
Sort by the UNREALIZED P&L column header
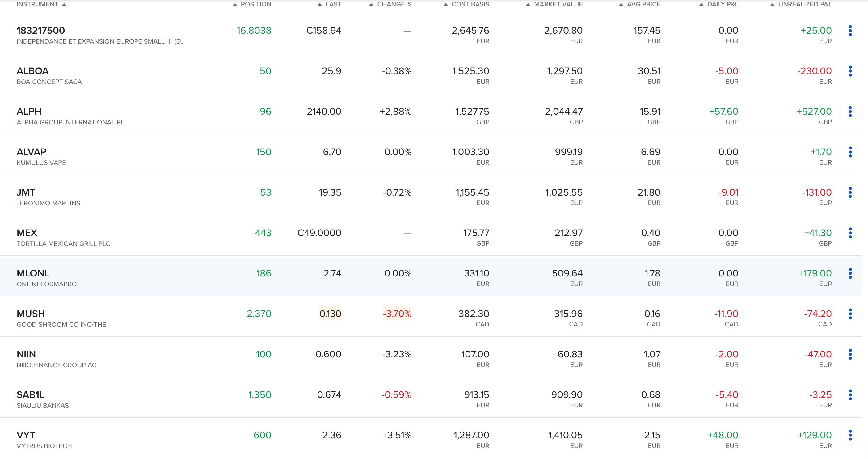click(x=804, y=4)
